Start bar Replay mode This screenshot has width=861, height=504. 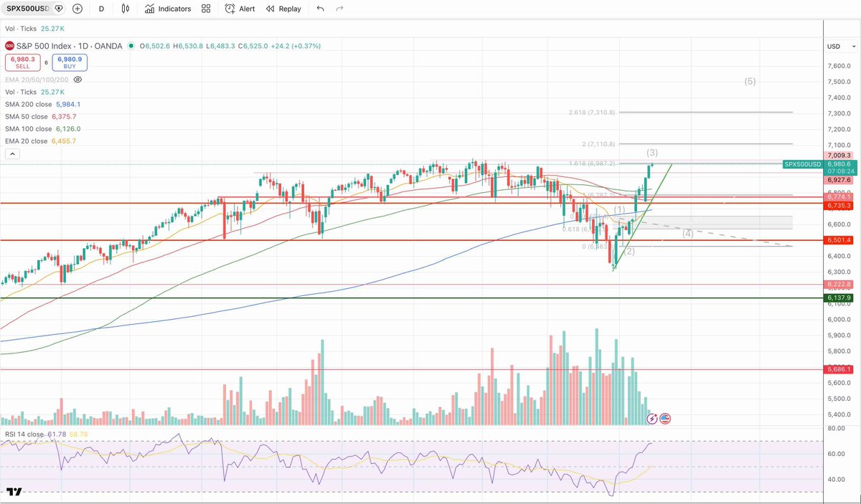[283, 9]
